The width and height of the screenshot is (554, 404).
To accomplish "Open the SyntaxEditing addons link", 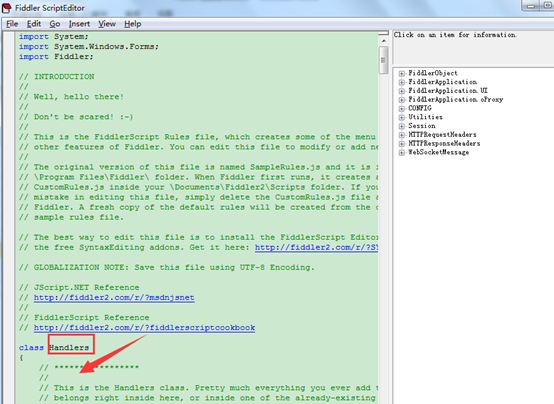I will tap(316, 247).
